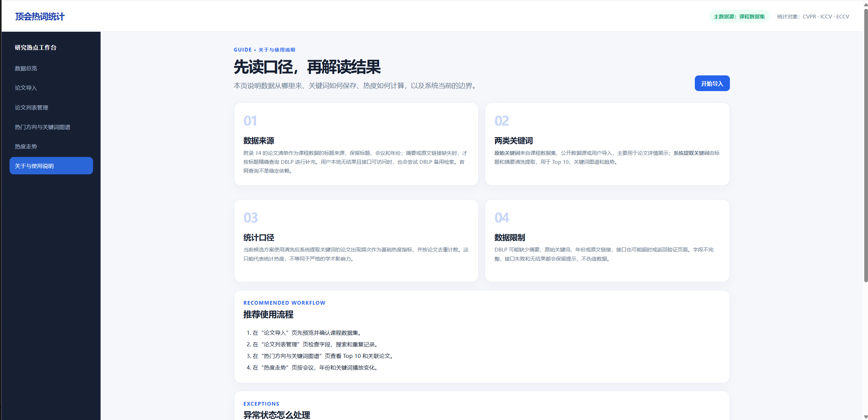Click the 主数据源：课程数据集 badge
The height and width of the screenshot is (420, 868).
[739, 16]
